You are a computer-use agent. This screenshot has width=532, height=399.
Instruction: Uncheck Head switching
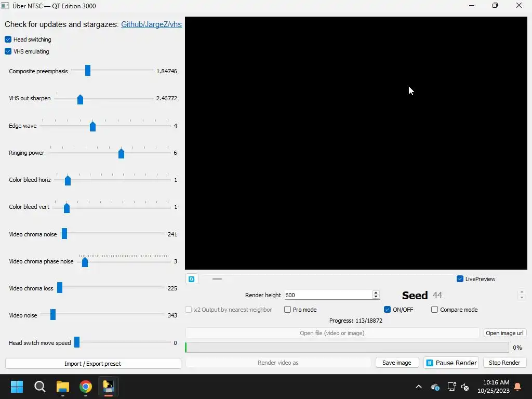click(8, 39)
